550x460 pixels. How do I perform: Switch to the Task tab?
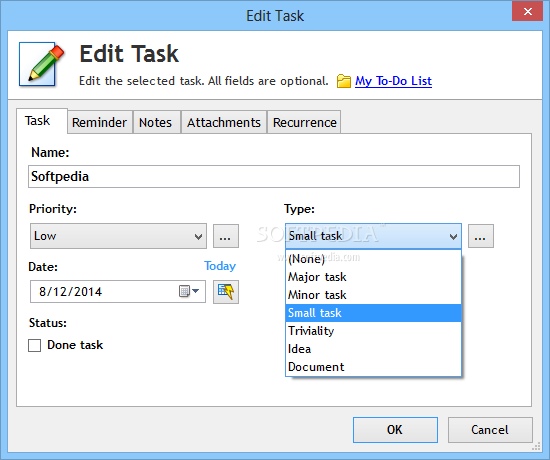click(x=41, y=121)
